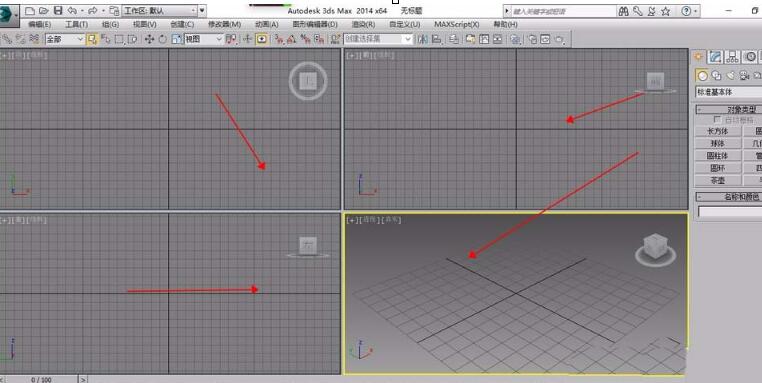Screen dimensions: 762x383
Task: Open the MAXScript(X) menu
Action: [456, 24]
